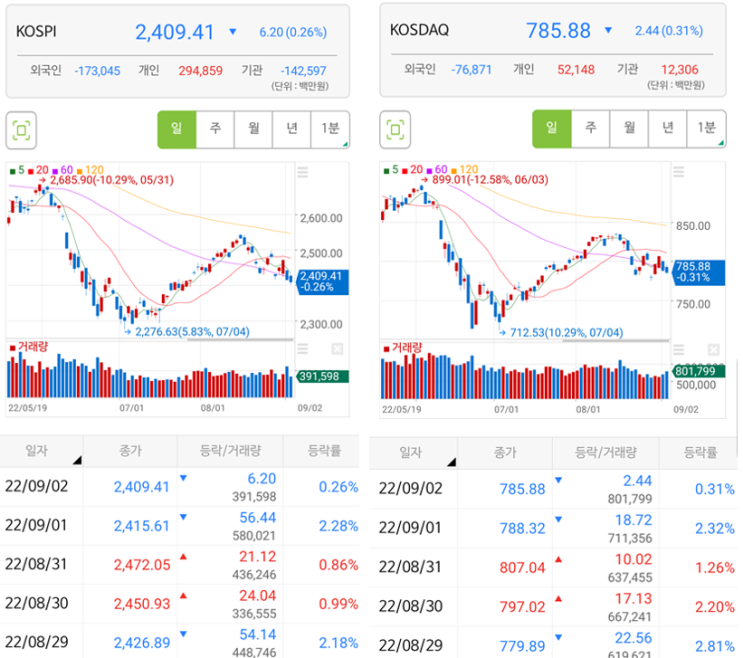This screenshot has width=743, height=658.
Task: Select the KOSPI monthly (월) tab
Action: (x=254, y=130)
